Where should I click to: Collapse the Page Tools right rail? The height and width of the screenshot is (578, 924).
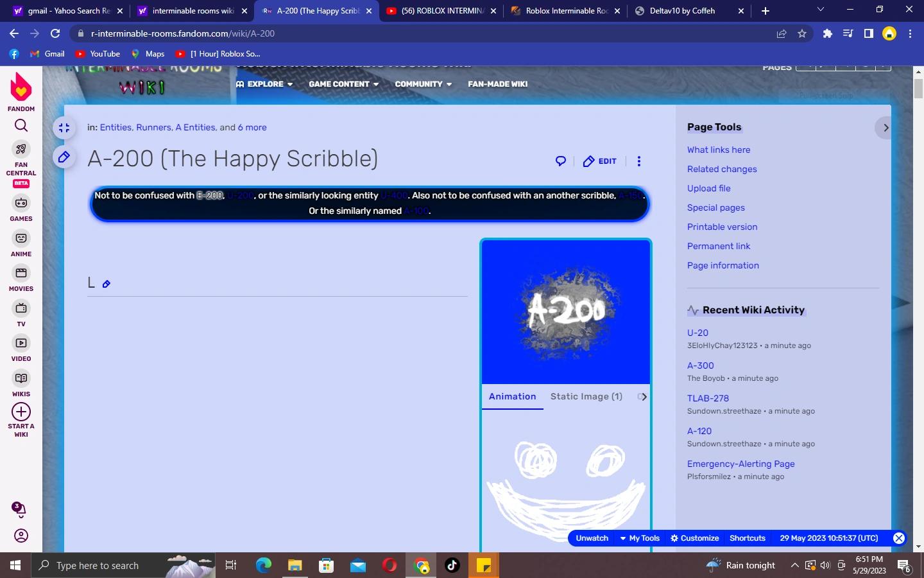[885, 128]
